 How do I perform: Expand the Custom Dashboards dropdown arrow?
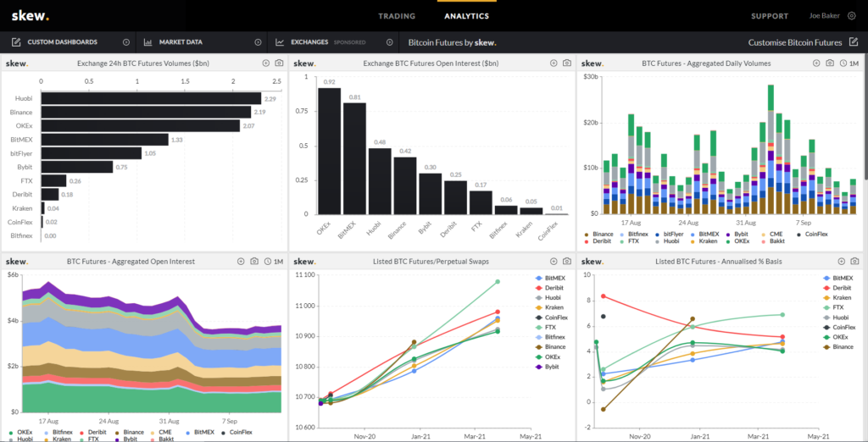125,42
